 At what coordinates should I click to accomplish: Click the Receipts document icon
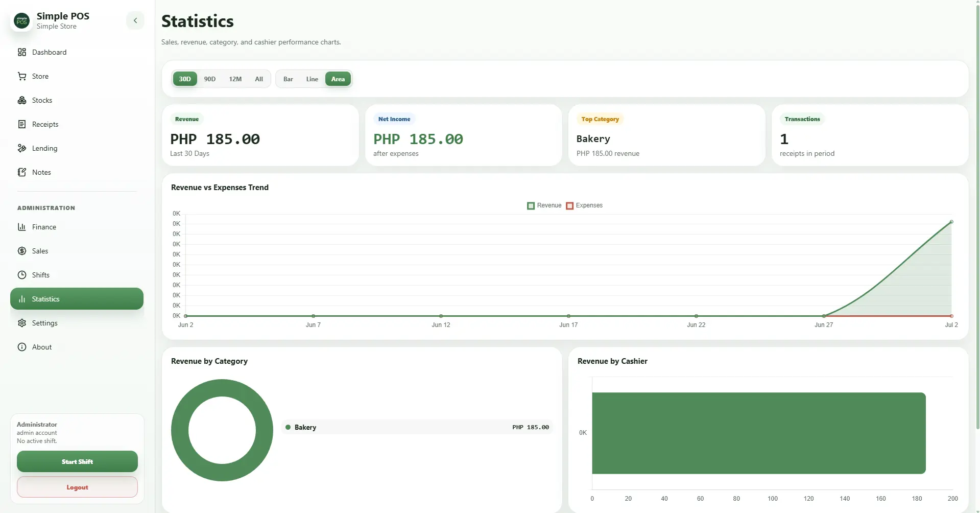[x=22, y=124]
